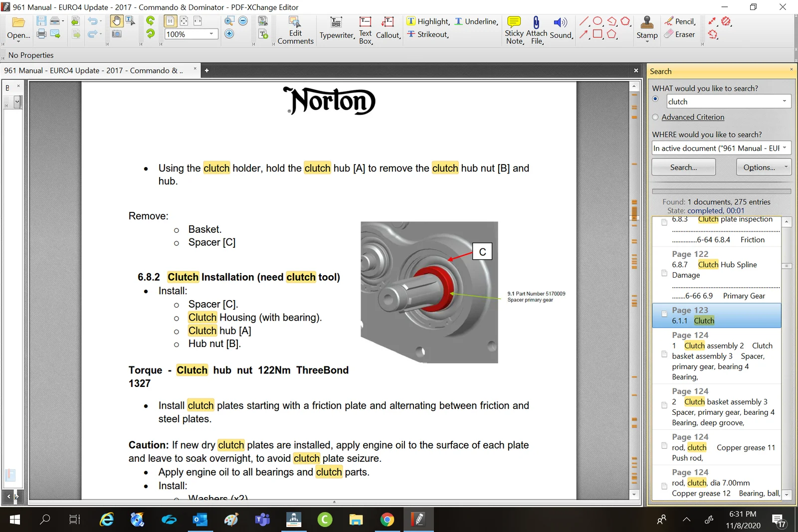Expand the search term dropdown showing clutch

[785, 101]
